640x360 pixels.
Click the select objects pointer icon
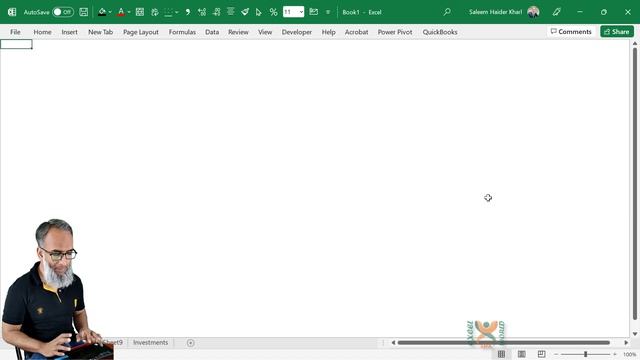[x=259, y=12]
